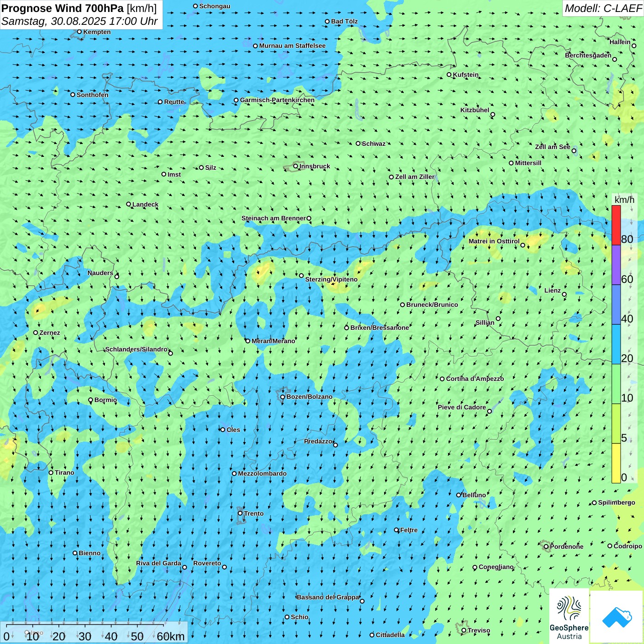The height and width of the screenshot is (644, 644).
Task: Select the Kempten marker
Action: [79, 32]
